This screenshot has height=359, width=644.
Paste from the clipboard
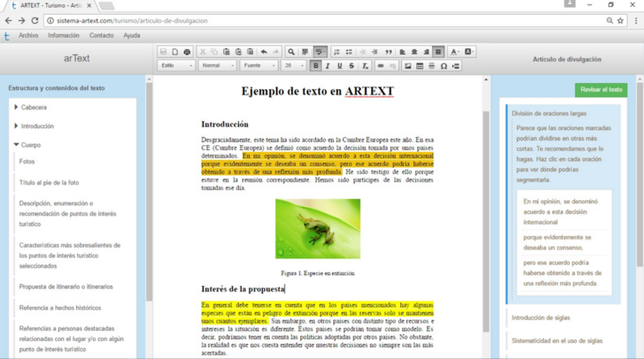click(227, 52)
